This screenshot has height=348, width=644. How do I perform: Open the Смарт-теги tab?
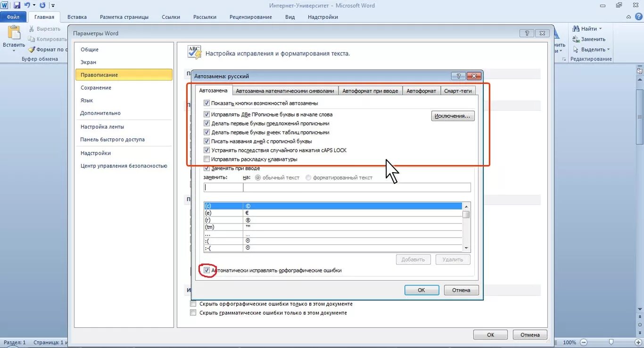(458, 91)
